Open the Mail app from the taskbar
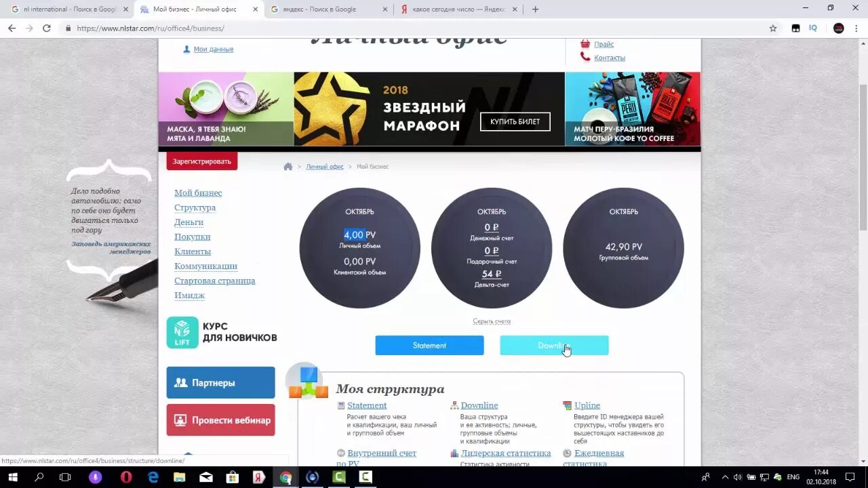The height and width of the screenshot is (488, 868). tap(206, 477)
